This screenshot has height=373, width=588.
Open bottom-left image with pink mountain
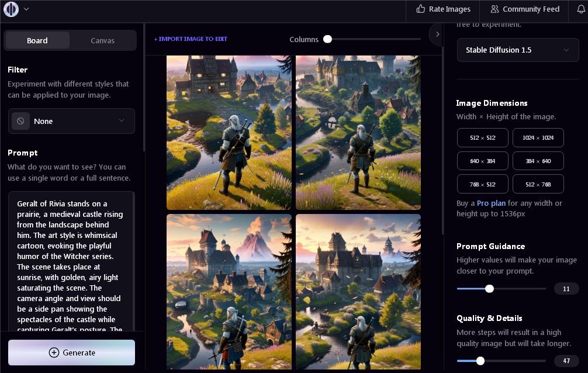pyautogui.click(x=229, y=292)
